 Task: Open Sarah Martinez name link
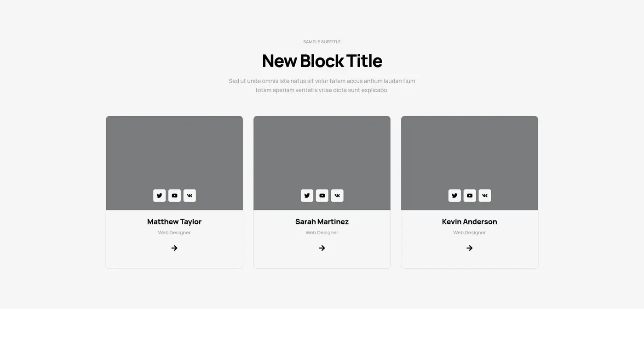[x=322, y=221]
